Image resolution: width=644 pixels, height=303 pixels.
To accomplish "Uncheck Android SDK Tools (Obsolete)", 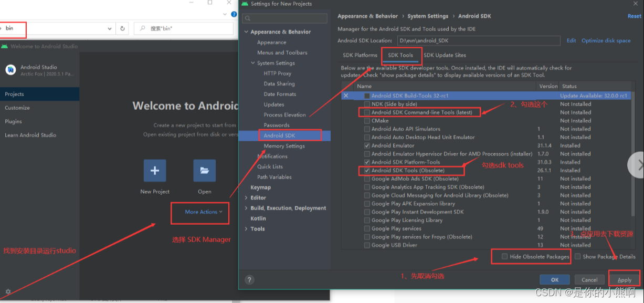I will (367, 171).
